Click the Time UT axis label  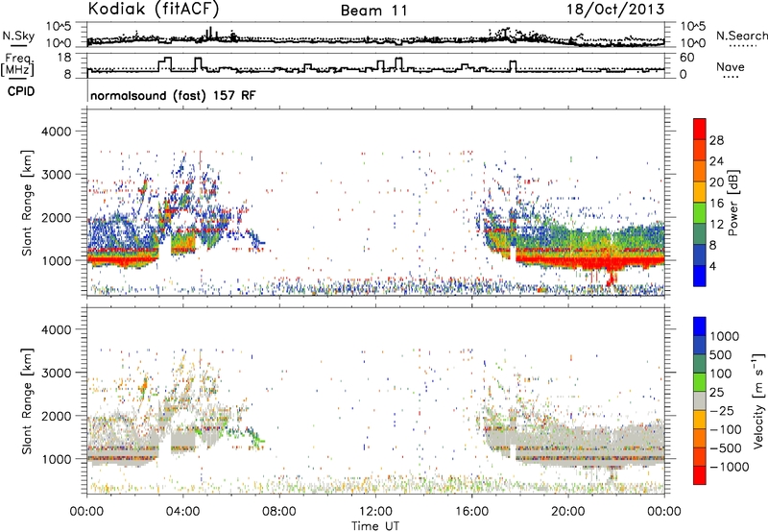[375, 526]
